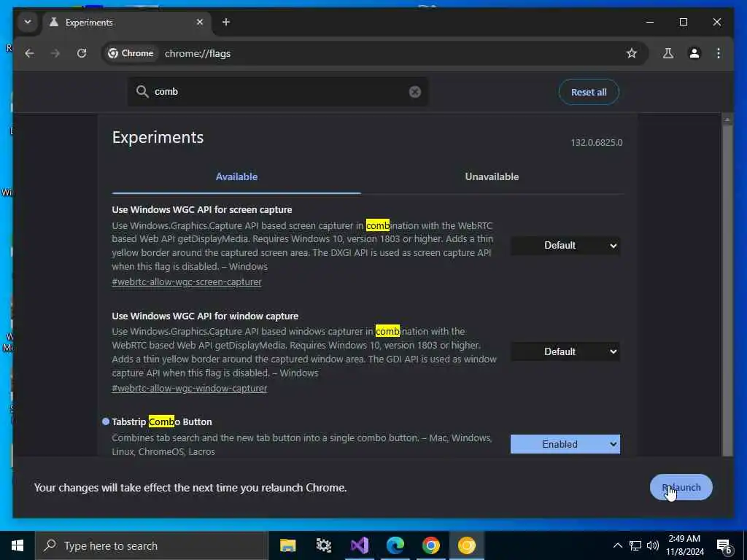Screen dimensions: 747x560
Task: Click 'Use Windows WGC API for screen capture' title
Action: (202, 209)
